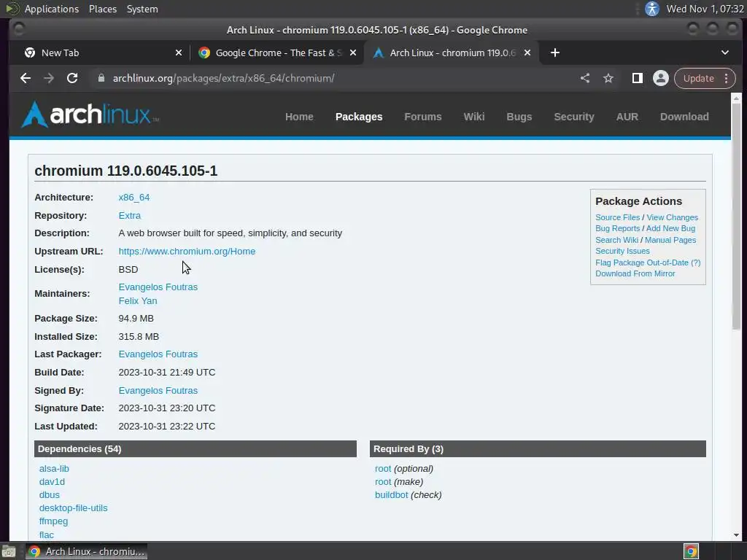Open buildbot (check) link
Screen dimensions: 747x560
tap(391, 495)
